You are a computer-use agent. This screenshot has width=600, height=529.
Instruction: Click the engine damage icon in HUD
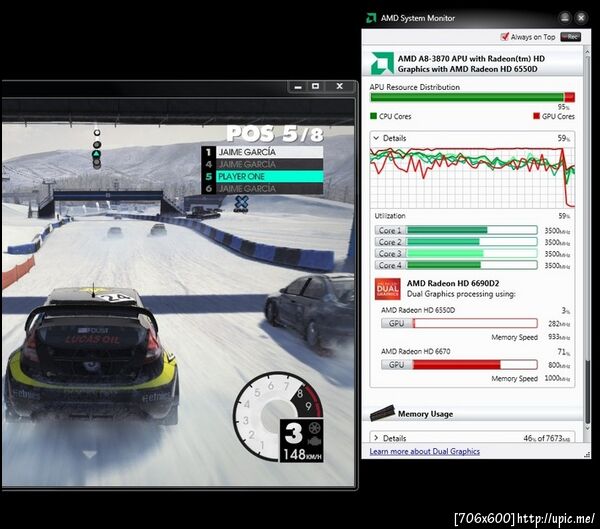(315, 441)
